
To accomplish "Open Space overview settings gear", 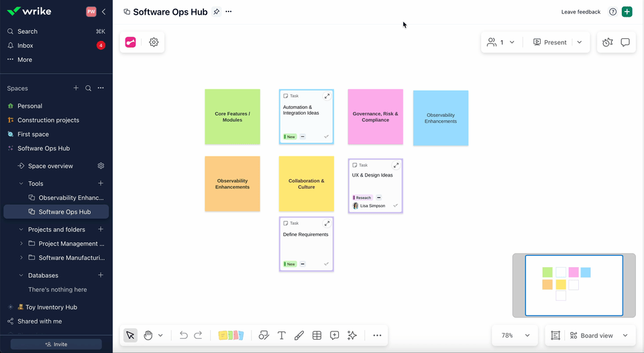I will [101, 166].
